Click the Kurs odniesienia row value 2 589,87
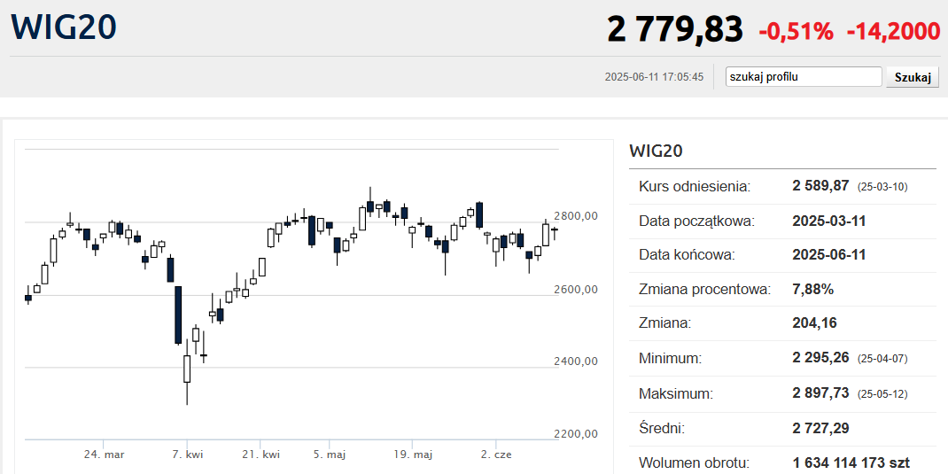Image resolution: width=948 pixels, height=474 pixels. coord(820,186)
